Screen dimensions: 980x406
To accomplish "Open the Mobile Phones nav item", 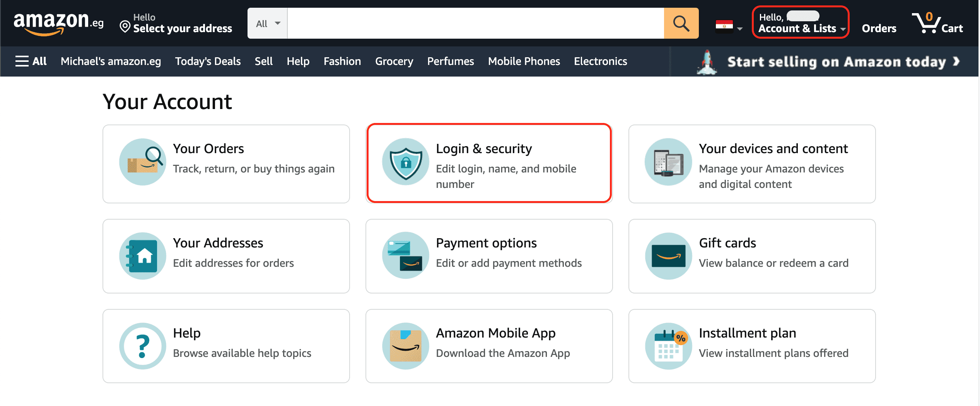I will (x=524, y=61).
